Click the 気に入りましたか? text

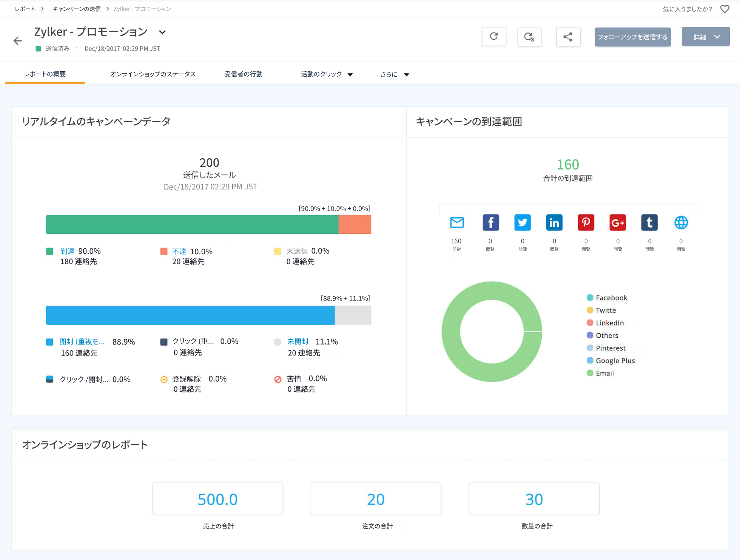pyautogui.click(x=688, y=9)
